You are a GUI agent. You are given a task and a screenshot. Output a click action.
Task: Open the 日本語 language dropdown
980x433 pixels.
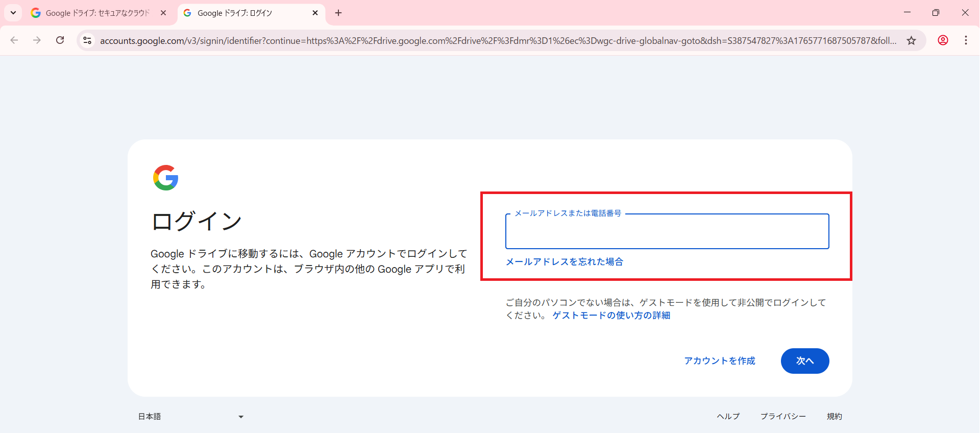(x=191, y=417)
